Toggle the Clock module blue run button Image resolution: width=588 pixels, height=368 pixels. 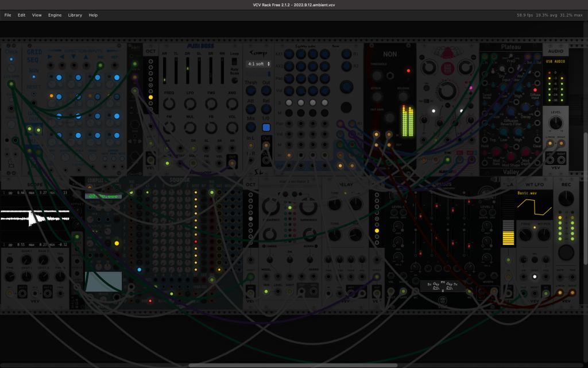point(11,59)
